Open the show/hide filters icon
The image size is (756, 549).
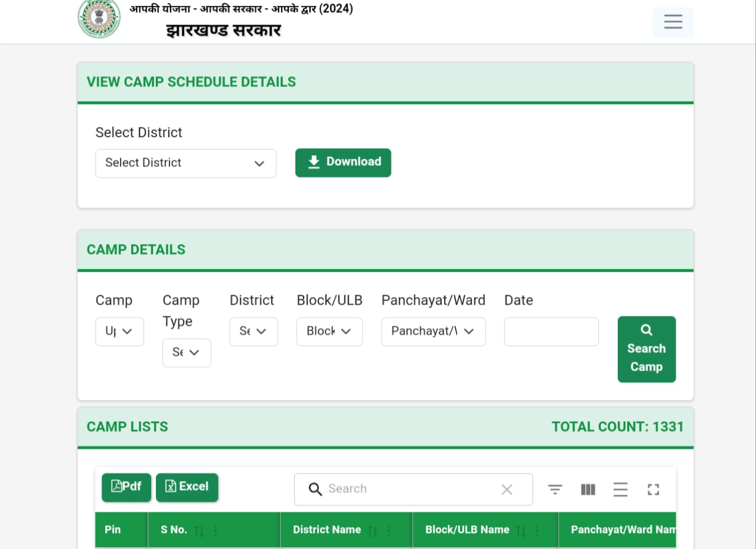click(555, 489)
